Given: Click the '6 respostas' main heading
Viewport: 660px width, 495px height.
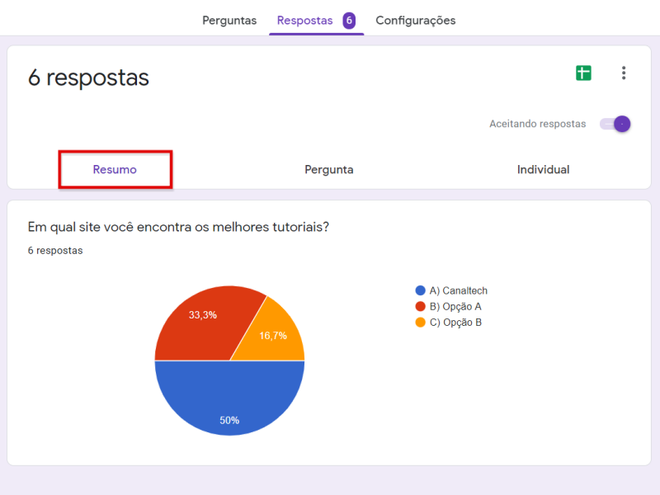Looking at the screenshot, I should 88,77.
